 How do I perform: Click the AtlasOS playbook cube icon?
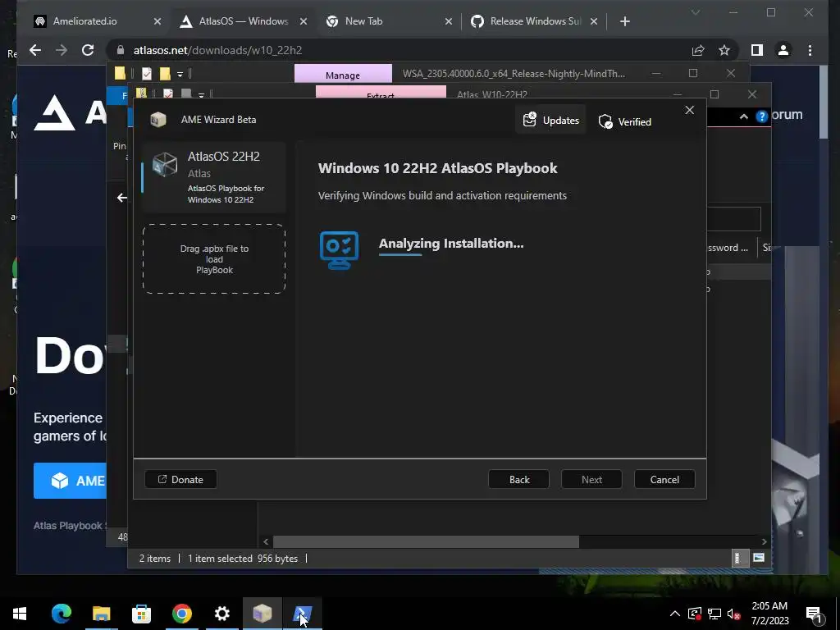click(165, 164)
